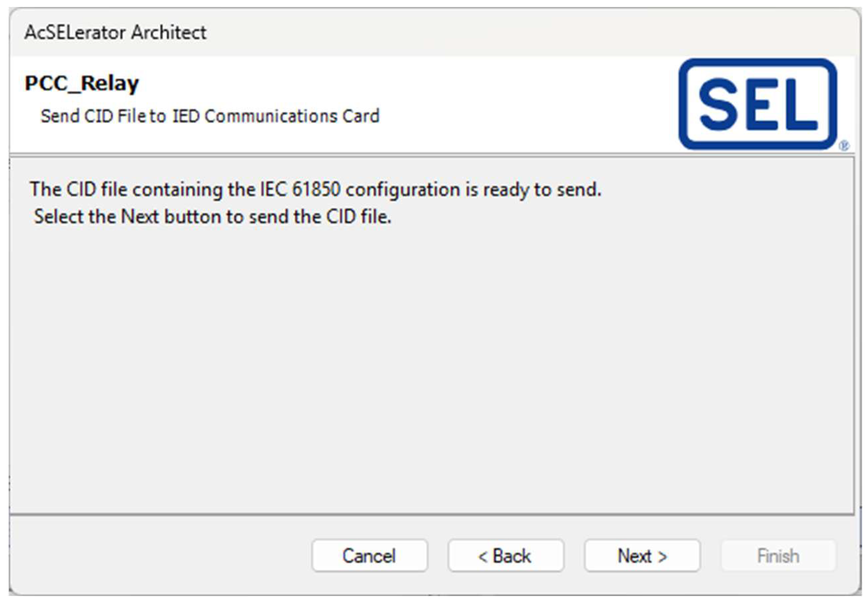868x605 pixels.
Task: Click the registered trademark symbol beside SEL logo
Action: click(x=844, y=146)
